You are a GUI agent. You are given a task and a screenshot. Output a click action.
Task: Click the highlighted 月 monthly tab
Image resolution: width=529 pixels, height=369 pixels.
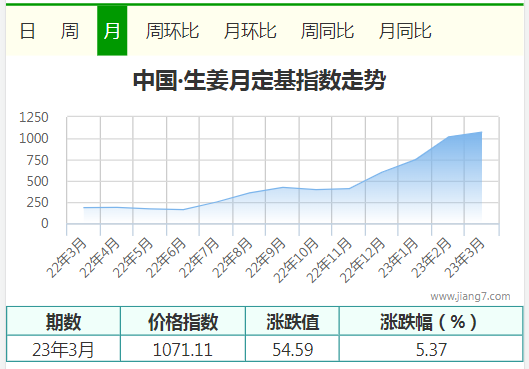point(112,31)
